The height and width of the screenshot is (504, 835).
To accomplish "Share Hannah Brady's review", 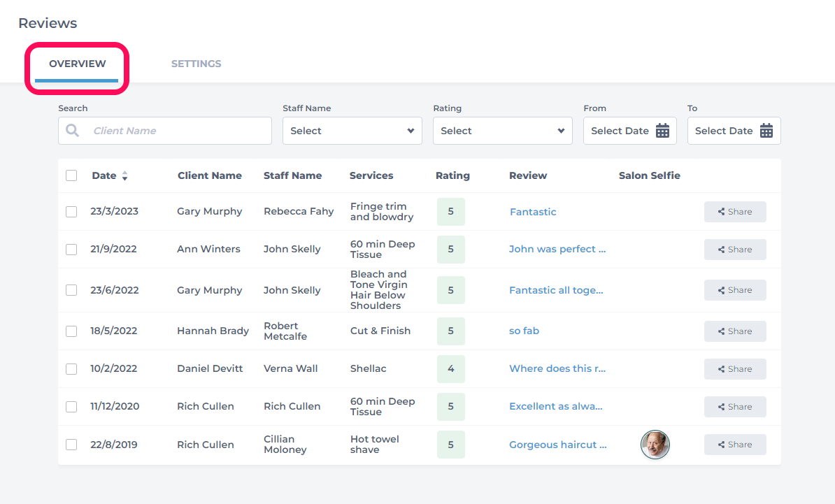I will click(x=735, y=331).
